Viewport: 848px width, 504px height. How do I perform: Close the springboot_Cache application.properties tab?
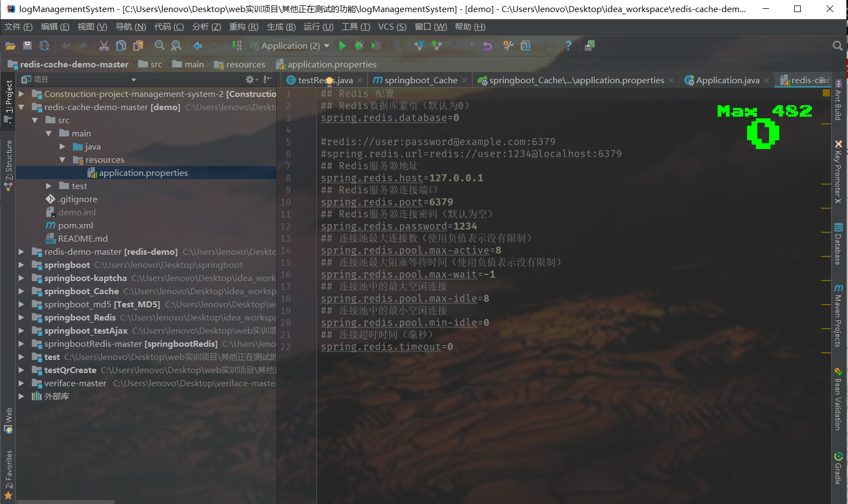point(671,81)
